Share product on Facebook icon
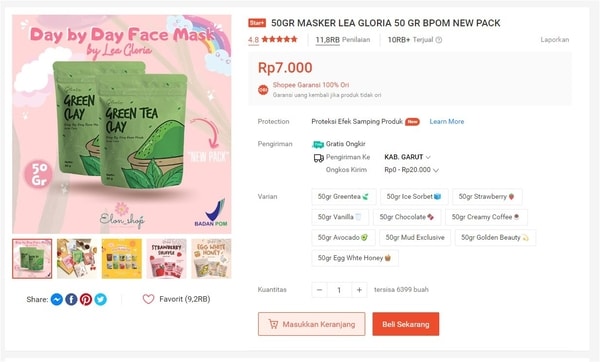Screen dimensions: 600x362 71,299
